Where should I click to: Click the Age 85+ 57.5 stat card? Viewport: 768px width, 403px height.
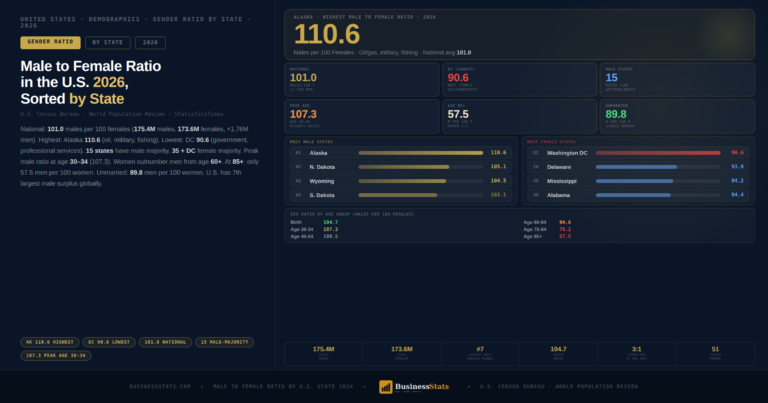(x=520, y=116)
